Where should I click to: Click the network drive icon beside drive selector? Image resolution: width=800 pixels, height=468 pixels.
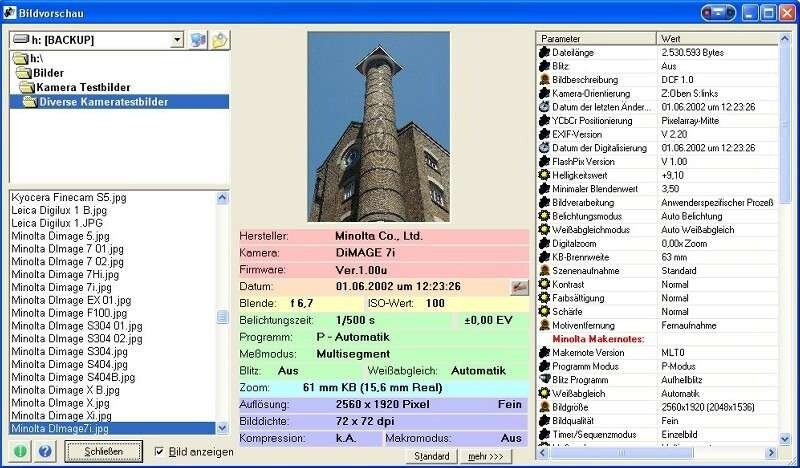[x=198, y=40]
